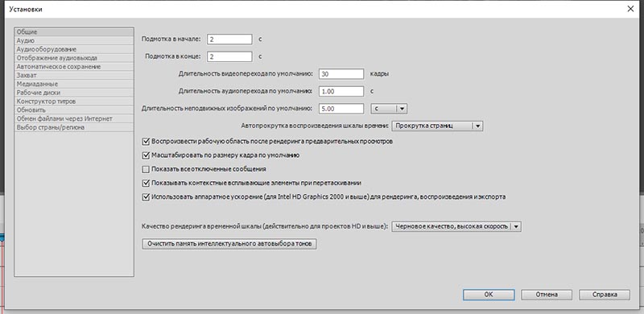Select the Общие category
Screen dimensions: 644x314
[74, 32]
